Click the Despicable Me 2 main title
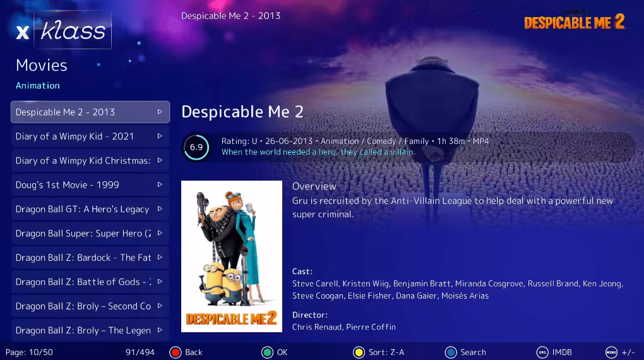Viewport: 644px width, 360px height. click(x=242, y=112)
